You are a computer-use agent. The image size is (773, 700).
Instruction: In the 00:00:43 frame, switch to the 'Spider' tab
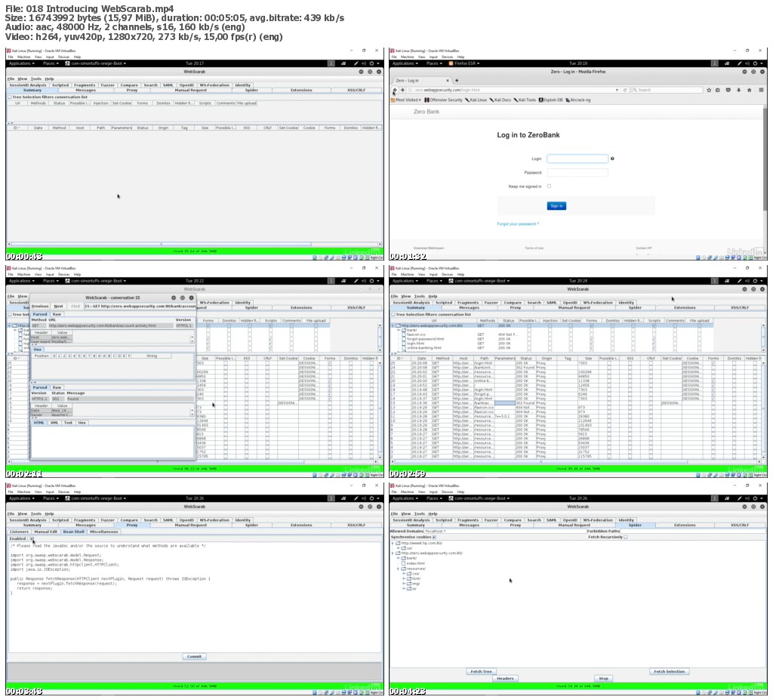(x=251, y=91)
